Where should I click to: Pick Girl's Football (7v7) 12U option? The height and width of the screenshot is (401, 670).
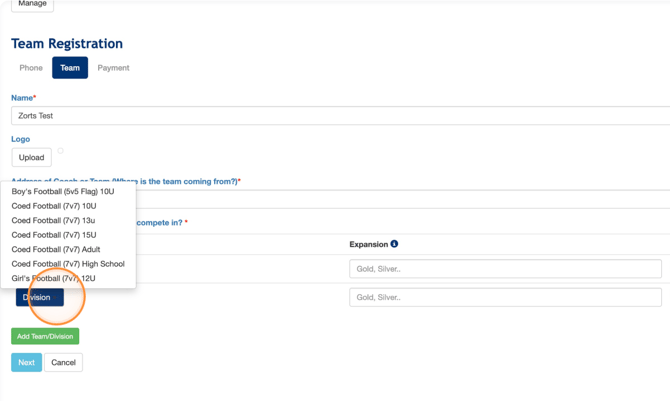[54, 278]
